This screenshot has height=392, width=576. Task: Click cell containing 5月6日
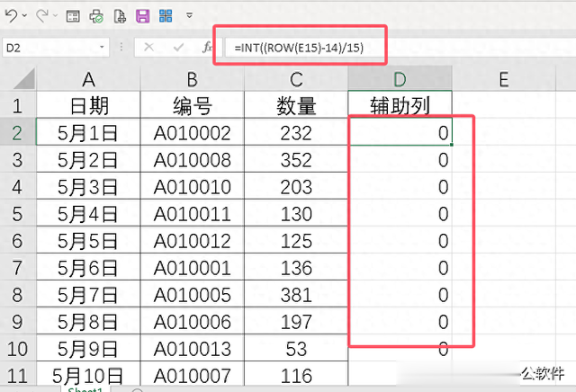tap(88, 267)
